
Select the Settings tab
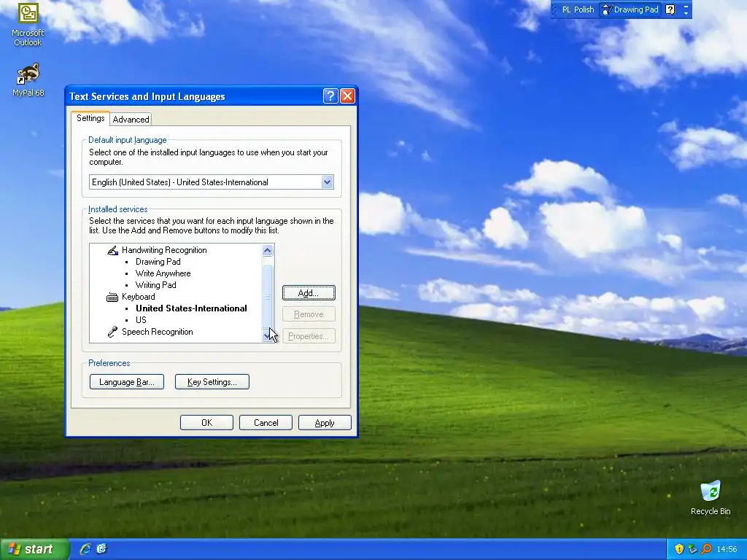(90, 118)
